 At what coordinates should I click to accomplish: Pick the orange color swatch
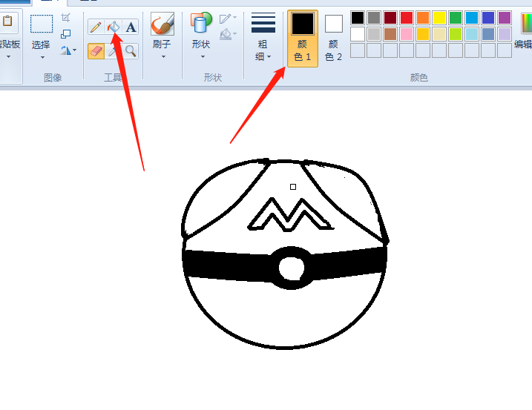[x=423, y=18]
